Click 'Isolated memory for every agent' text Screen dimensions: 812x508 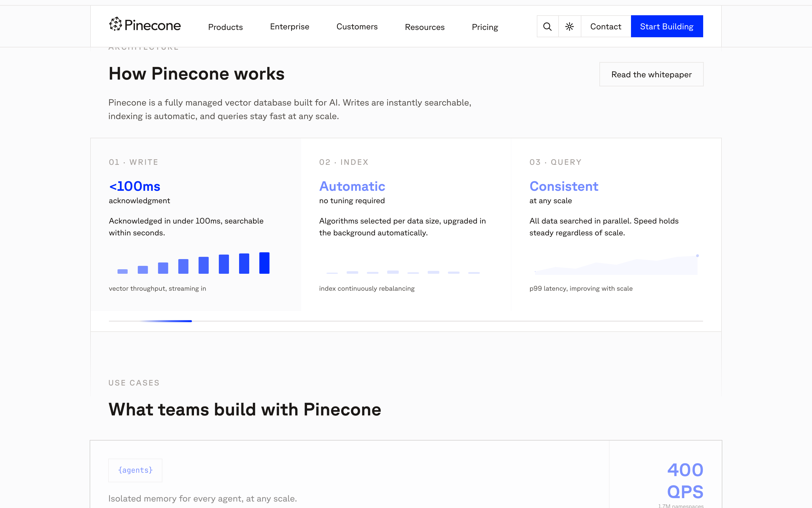tap(202, 499)
